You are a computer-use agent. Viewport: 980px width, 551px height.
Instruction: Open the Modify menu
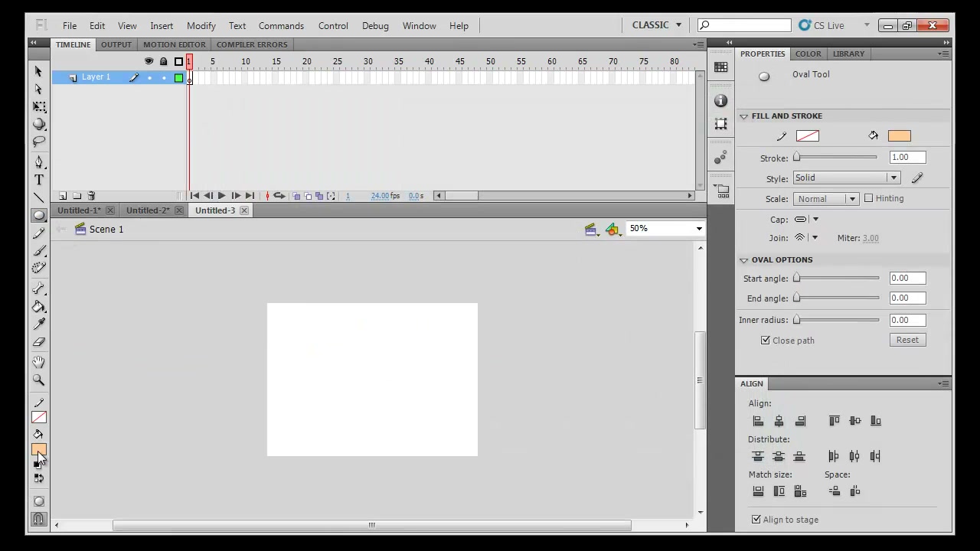coord(201,25)
